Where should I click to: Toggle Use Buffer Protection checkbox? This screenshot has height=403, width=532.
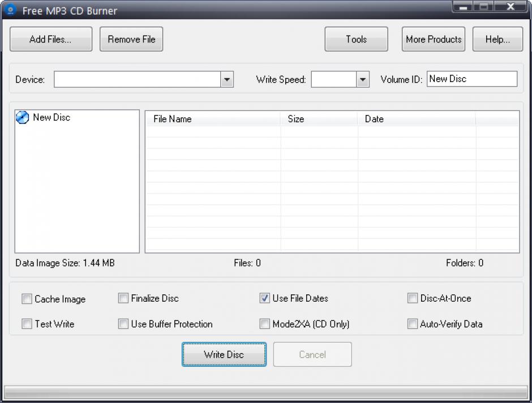click(x=123, y=324)
